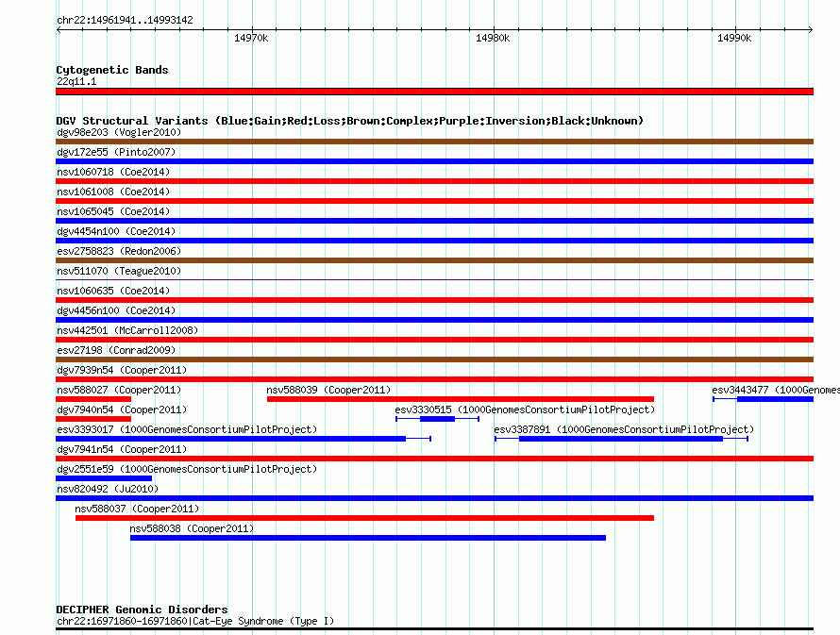
Task: Open nsv588038 (Cooper2011) label
Action: click(192, 528)
